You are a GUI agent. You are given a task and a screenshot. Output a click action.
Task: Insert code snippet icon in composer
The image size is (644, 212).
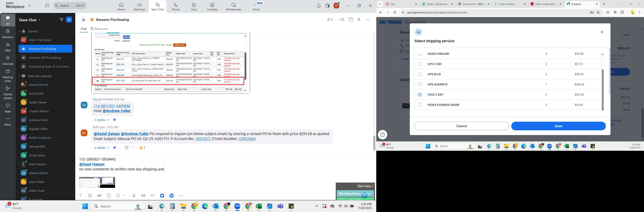153,196
